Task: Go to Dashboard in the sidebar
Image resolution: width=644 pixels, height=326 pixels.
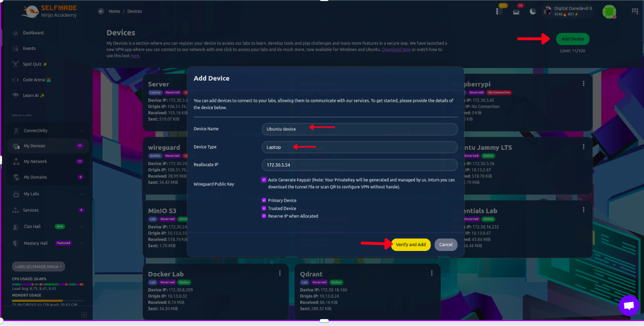Action: (x=33, y=33)
